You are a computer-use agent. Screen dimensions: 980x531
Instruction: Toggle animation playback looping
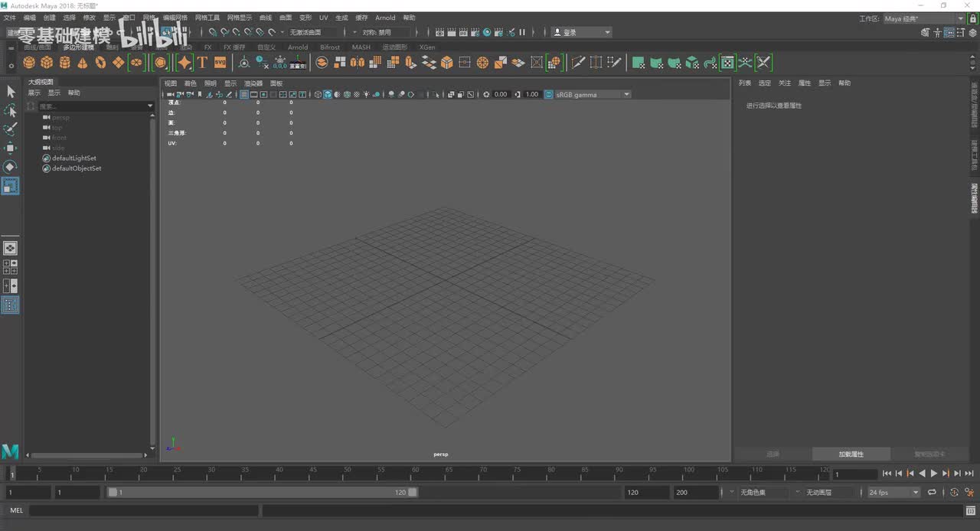point(932,493)
